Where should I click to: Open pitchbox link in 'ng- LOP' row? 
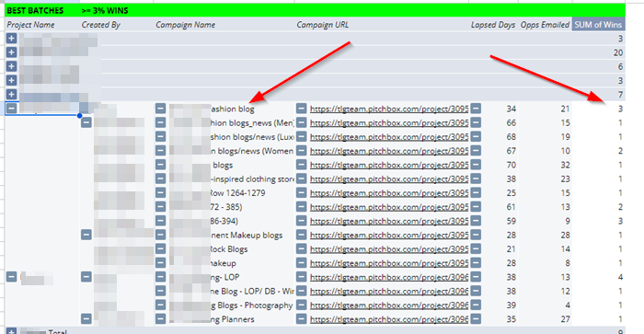(389, 277)
